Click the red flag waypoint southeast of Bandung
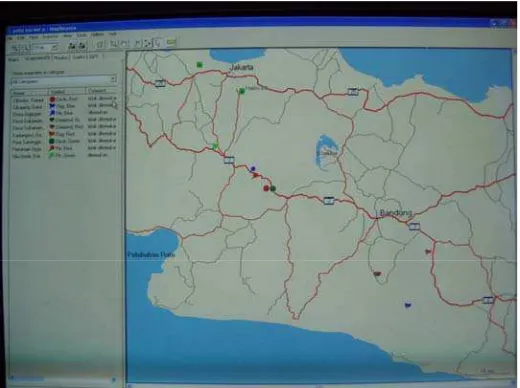 (428, 252)
